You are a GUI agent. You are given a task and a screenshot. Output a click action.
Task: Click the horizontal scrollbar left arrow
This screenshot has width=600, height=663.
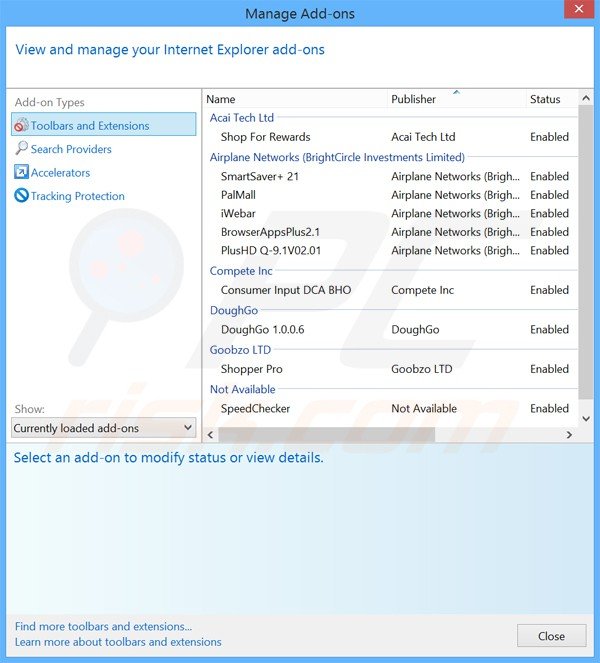click(x=211, y=435)
